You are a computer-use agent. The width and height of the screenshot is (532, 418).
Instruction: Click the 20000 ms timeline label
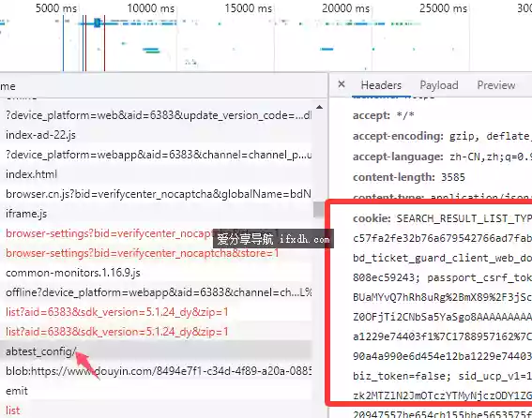coord(345,8)
